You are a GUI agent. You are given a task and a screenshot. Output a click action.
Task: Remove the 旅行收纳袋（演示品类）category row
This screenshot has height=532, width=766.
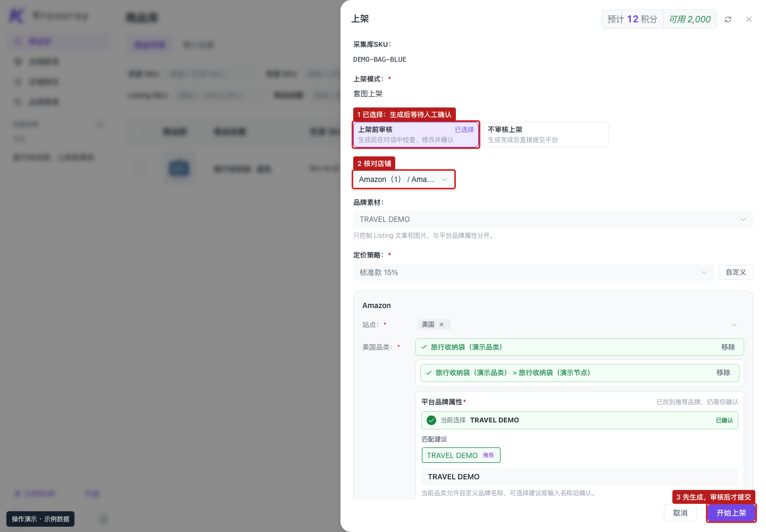click(x=728, y=347)
